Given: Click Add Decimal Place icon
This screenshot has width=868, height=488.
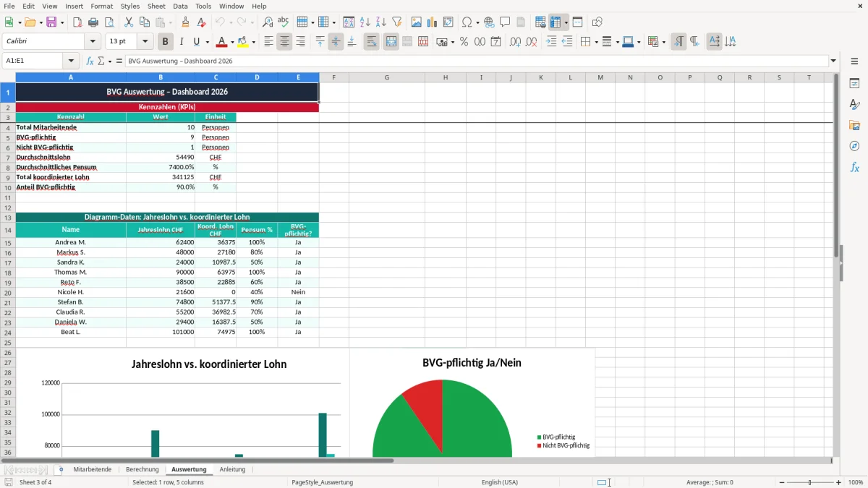Looking at the screenshot, I should [516, 42].
